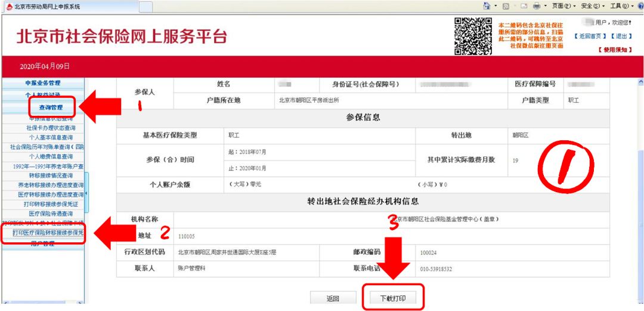This screenshot has width=644, height=311.
Task: Click the Home icon in browser toolbar
Action: (x=487, y=6)
